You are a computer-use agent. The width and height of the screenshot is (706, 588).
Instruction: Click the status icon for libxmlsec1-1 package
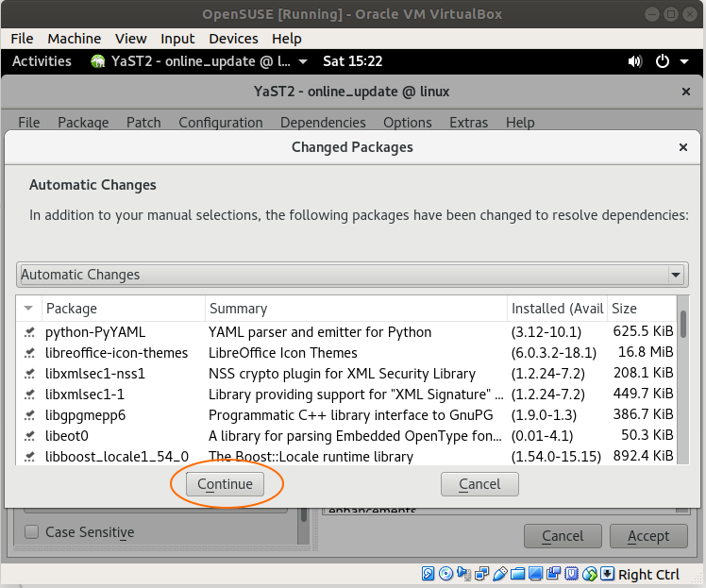click(x=29, y=395)
